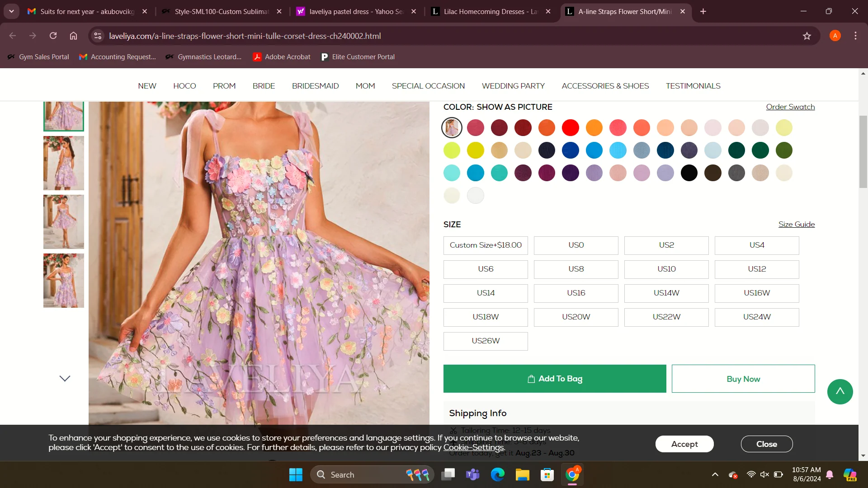Viewport: 868px width, 488px height.
Task: Switch to Style-SML100 Custom Sublimation tab
Action: [x=222, y=11]
